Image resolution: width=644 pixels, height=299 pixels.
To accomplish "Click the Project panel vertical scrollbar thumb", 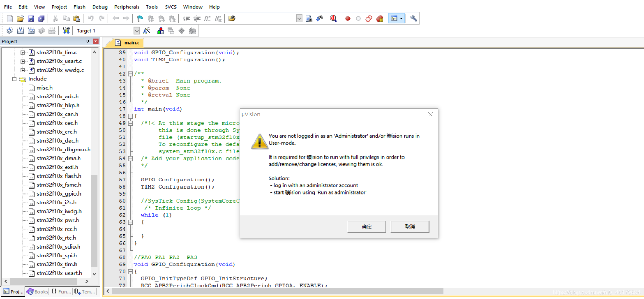I will coord(94,221).
